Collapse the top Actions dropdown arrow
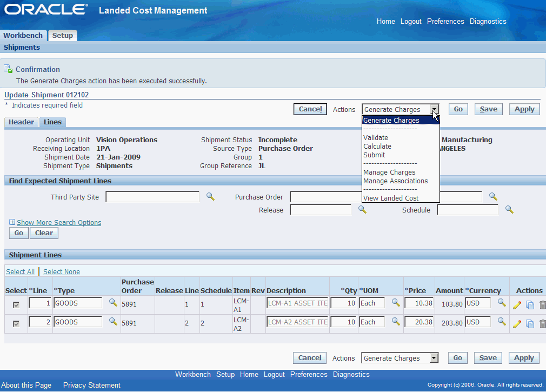546x392 pixels. click(x=434, y=109)
